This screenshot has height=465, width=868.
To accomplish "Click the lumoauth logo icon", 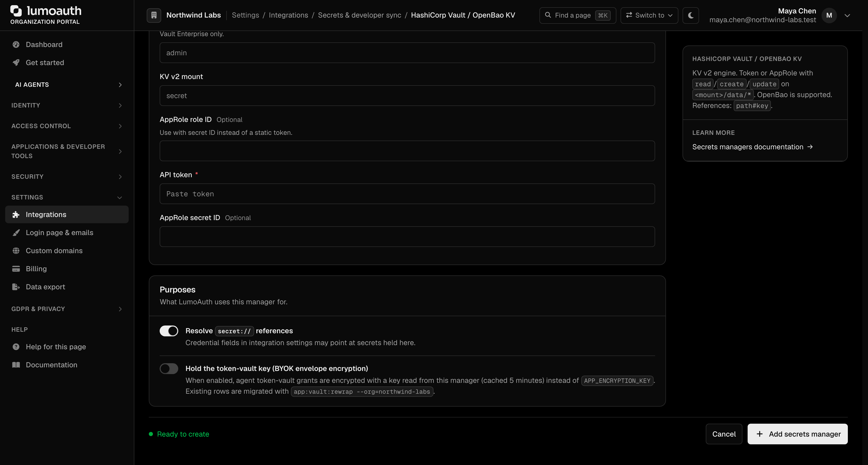I will (x=16, y=11).
